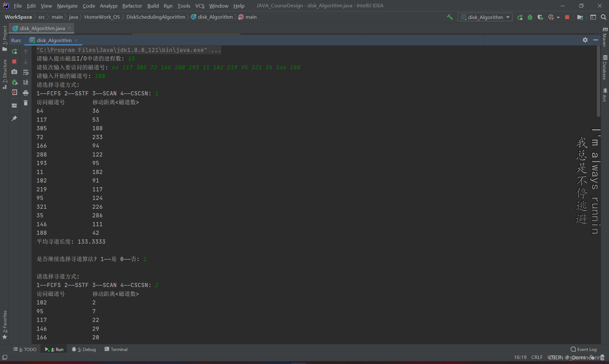The width and height of the screenshot is (609, 364).
Task: Run disk_Algorithm with Coverage
Action: 540,17
